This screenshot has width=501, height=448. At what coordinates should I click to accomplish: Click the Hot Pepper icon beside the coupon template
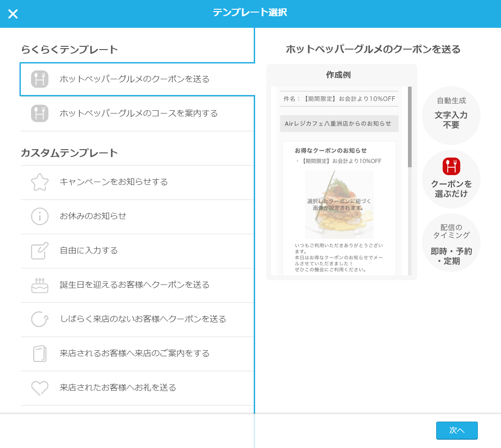click(39, 80)
